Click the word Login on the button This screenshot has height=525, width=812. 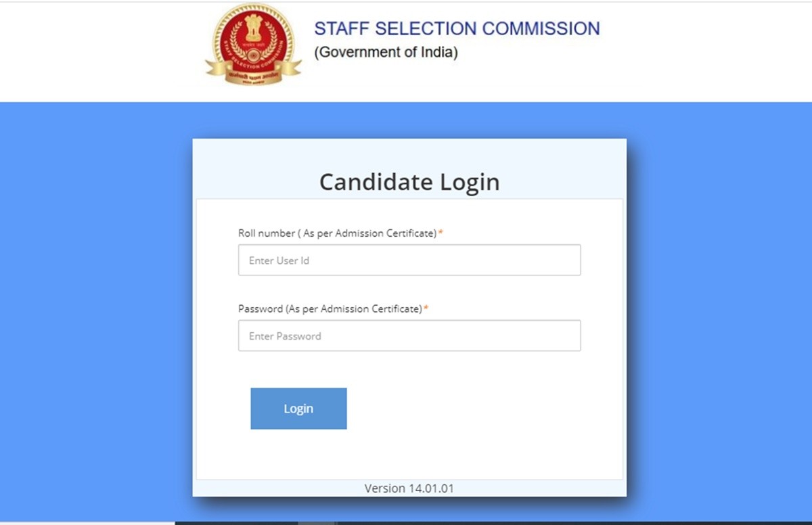pos(298,409)
